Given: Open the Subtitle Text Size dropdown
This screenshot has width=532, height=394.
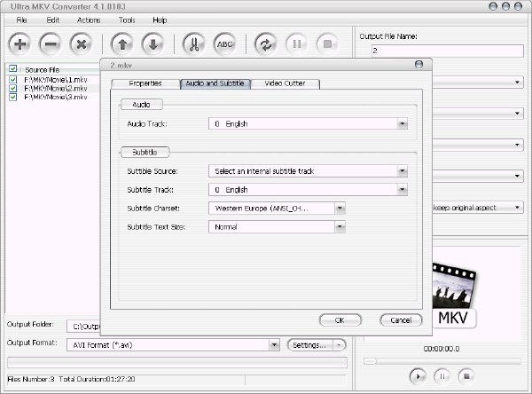Looking at the screenshot, I should [340, 226].
